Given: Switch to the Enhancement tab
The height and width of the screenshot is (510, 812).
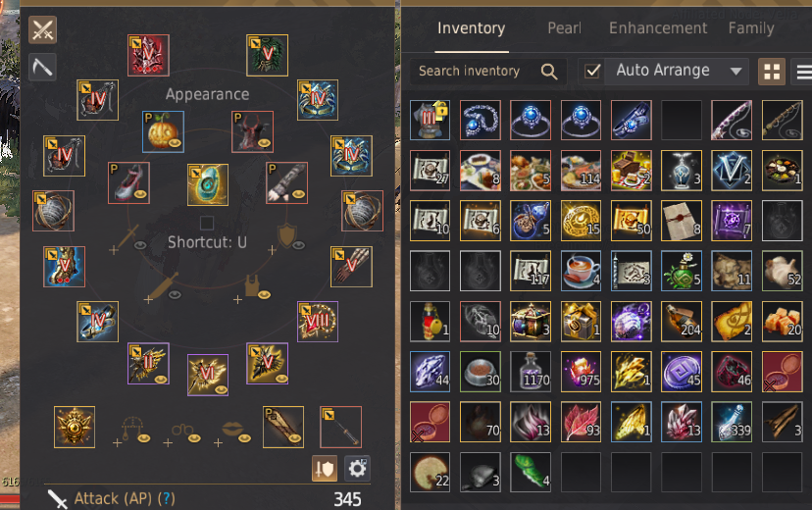Looking at the screenshot, I should (x=658, y=28).
